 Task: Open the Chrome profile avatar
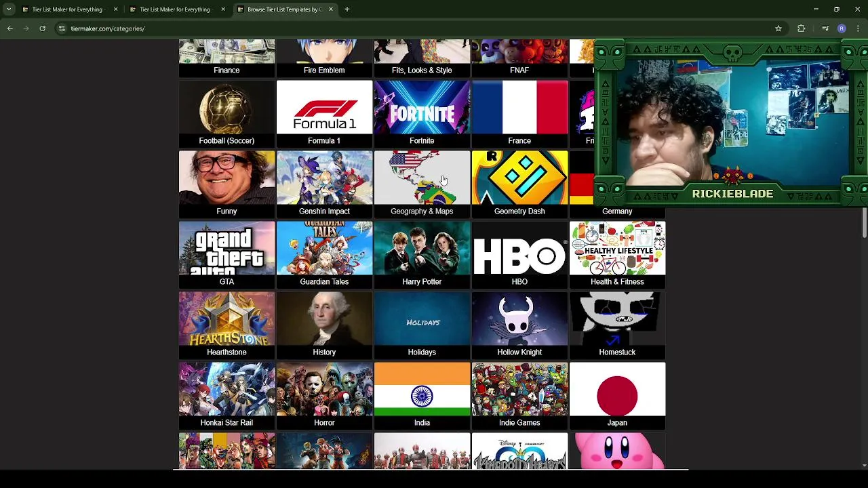pos(842,28)
